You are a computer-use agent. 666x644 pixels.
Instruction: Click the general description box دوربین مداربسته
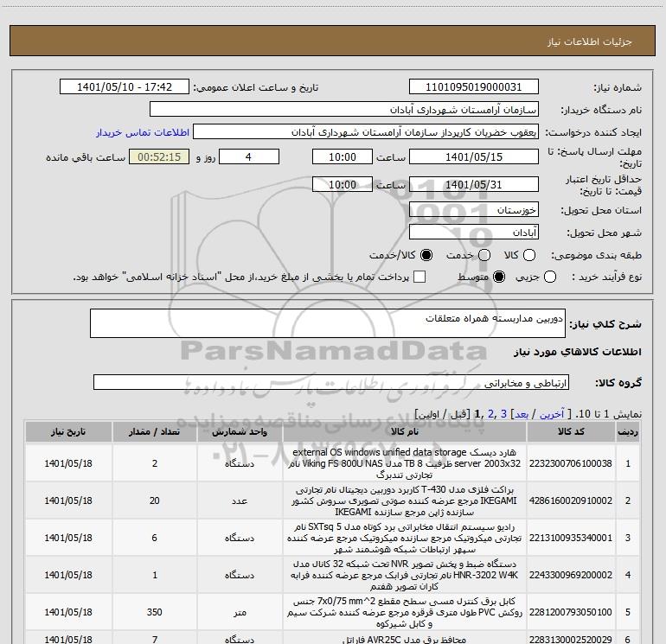point(328,323)
